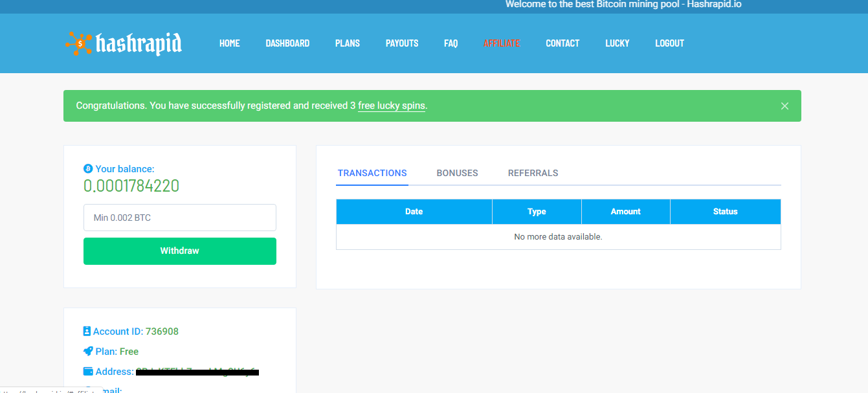Switch to the BONUSES tab

click(458, 174)
